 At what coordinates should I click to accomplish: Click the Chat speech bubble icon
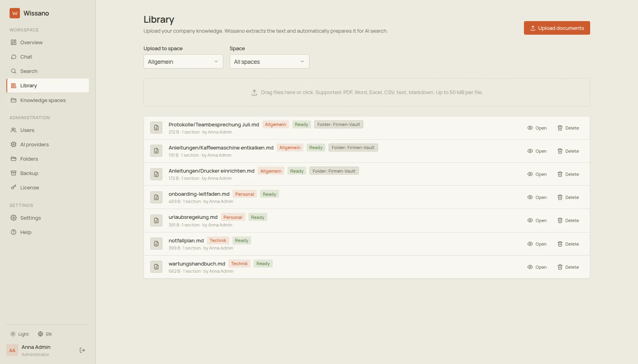pyautogui.click(x=14, y=57)
